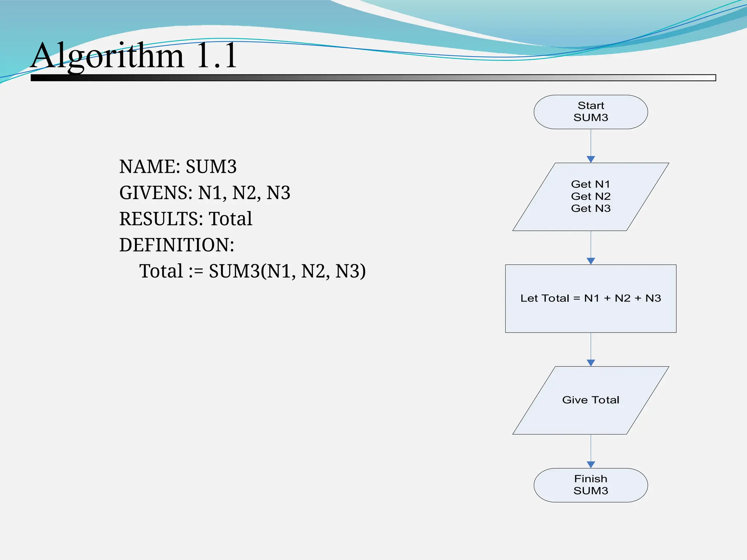This screenshot has height=560, width=747.
Task: Click the Total := SUM3(N1, N2, N3) line
Action: pos(252,271)
